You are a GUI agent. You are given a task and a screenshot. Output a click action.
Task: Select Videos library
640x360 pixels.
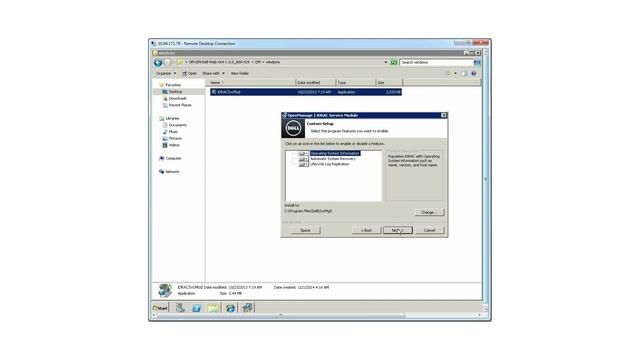point(171,145)
